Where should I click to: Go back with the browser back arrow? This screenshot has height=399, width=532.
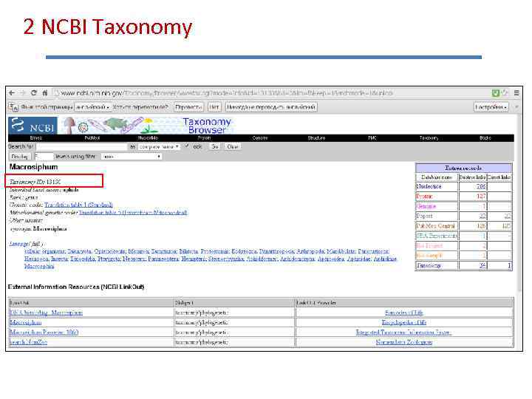[x=12, y=92]
